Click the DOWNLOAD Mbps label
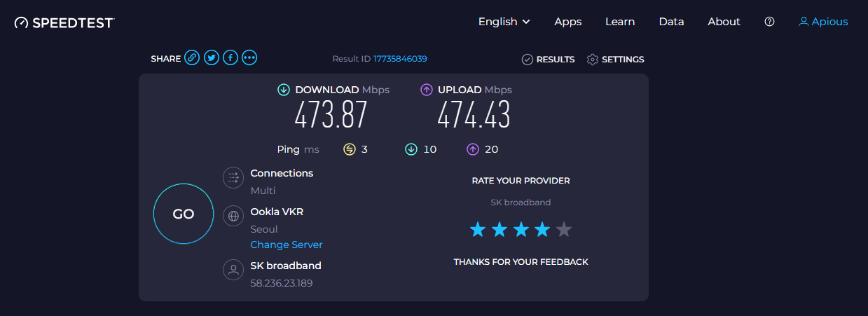This screenshot has height=316, width=868. pos(343,90)
